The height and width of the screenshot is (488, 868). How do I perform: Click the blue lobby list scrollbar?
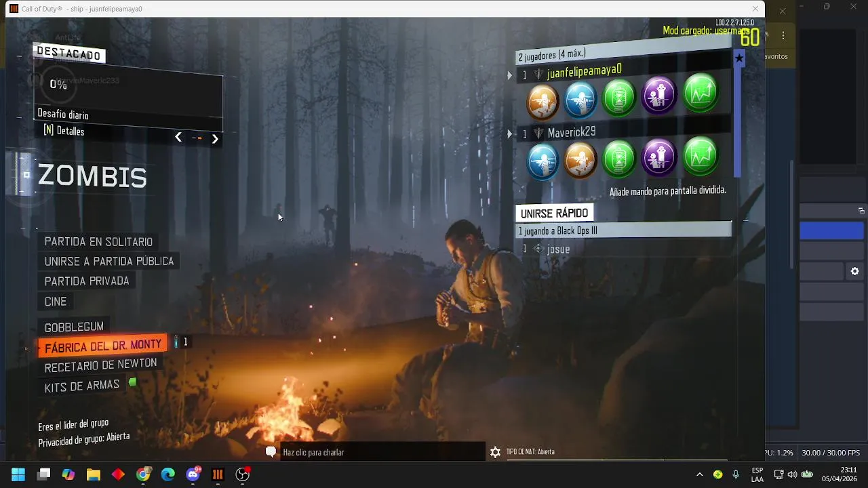coord(738,122)
